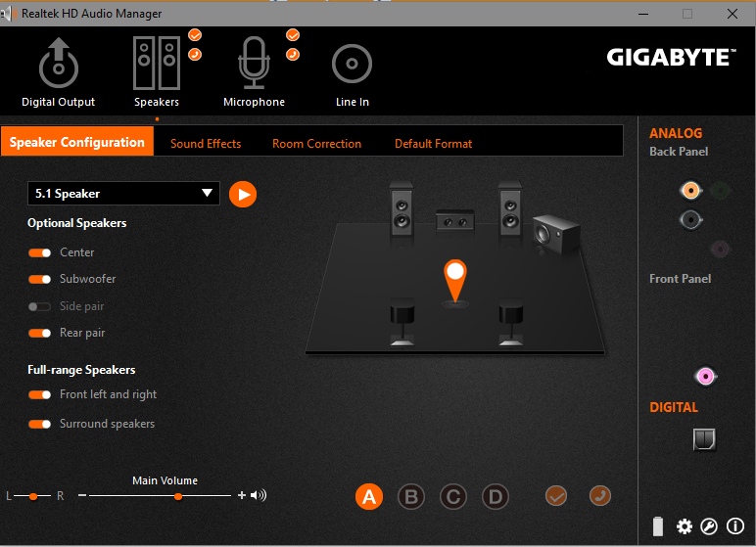Viewport: 756px width, 547px height.
Task: Click the rear left speaker in room
Action: pyautogui.click(x=402, y=322)
